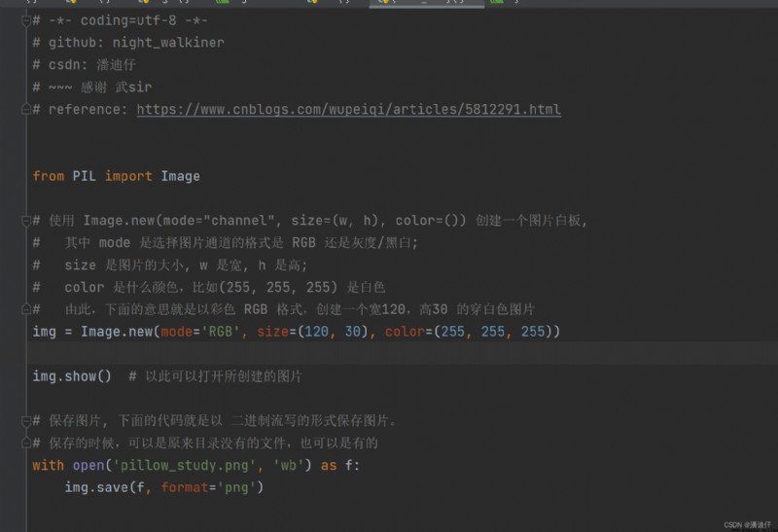Click the 'img.save' call
The height and width of the screenshot is (532, 778).
(96, 488)
